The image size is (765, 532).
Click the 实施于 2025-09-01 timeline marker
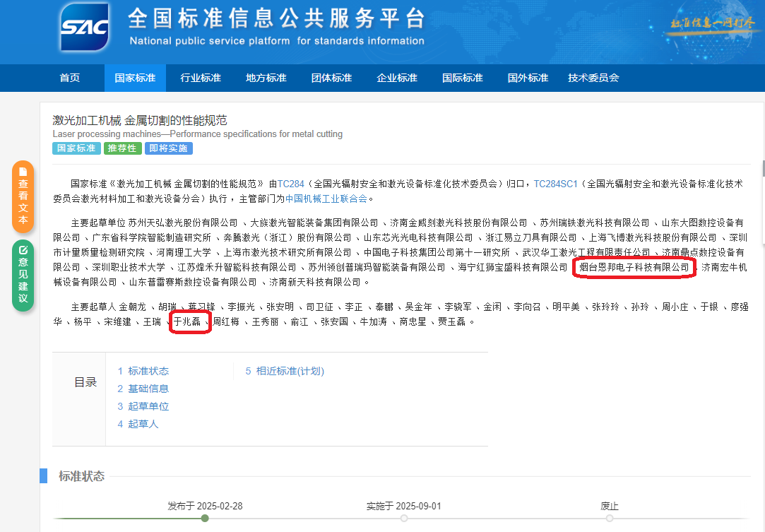pos(404,519)
